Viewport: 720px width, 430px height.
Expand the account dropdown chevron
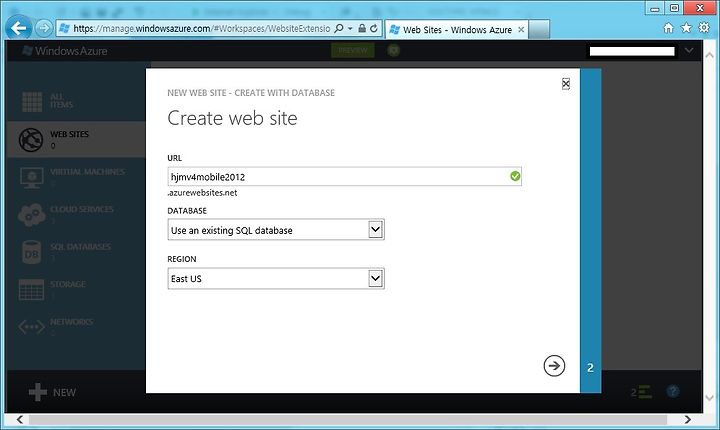(689, 50)
